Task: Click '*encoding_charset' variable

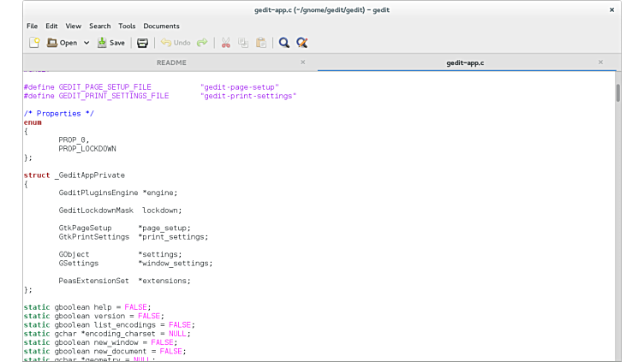Action: pos(118,334)
